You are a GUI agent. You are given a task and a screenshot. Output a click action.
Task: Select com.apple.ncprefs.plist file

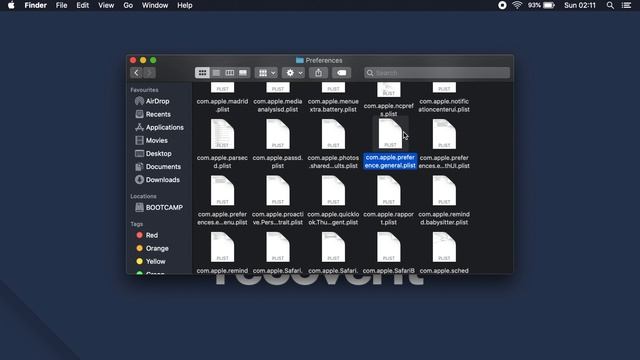tap(389, 109)
